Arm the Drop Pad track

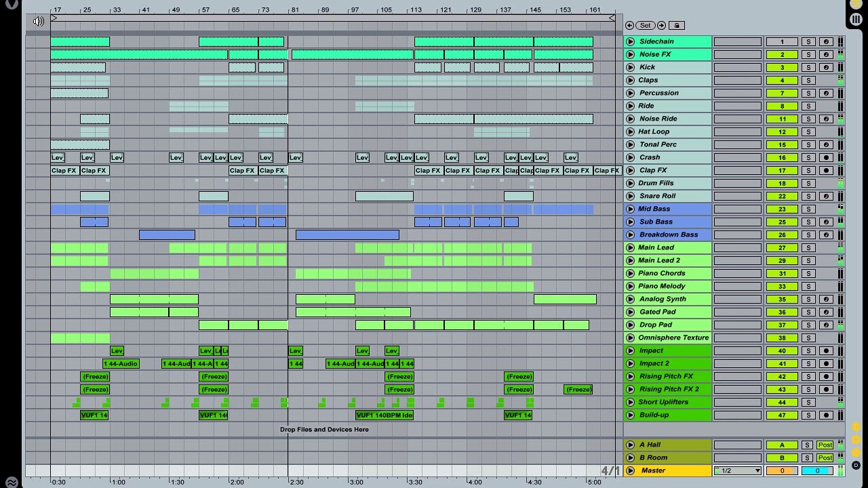click(825, 325)
